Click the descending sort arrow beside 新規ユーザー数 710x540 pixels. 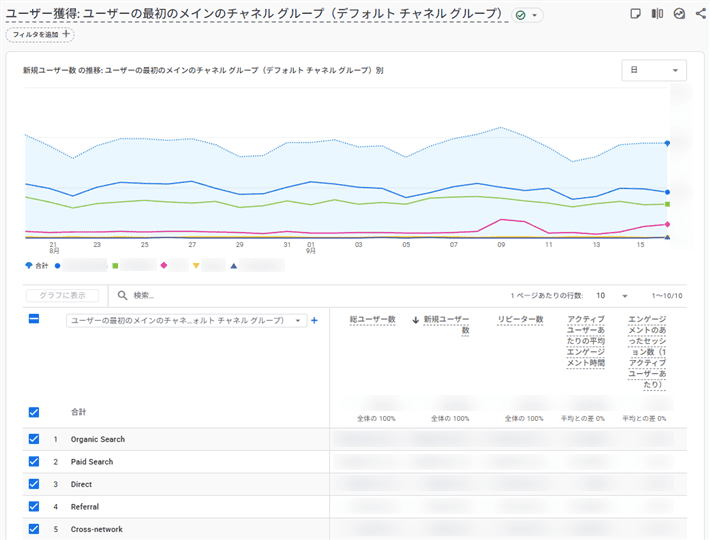(415, 320)
